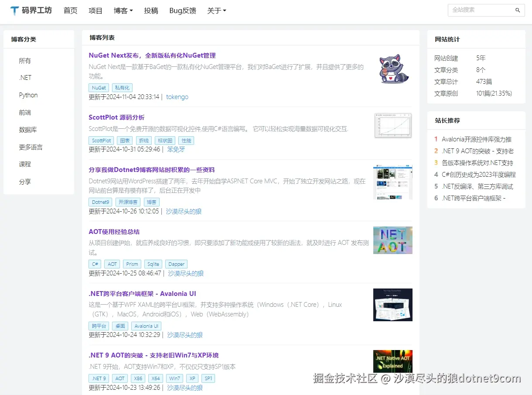Open recommended .NET跨平台客户端框架 - sidebar link
The height and width of the screenshot is (395, 532).
click(x=474, y=198)
